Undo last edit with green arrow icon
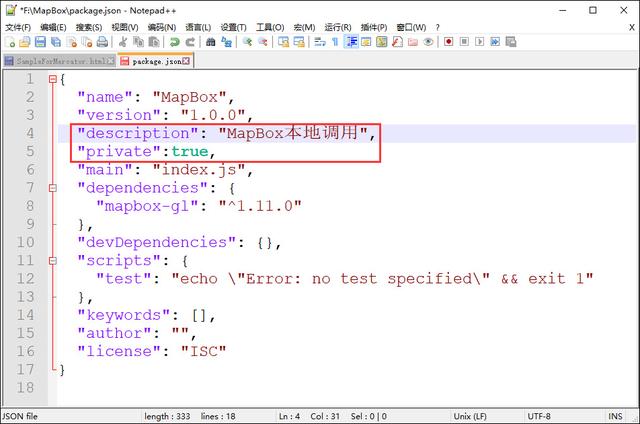 [x=175, y=42]
